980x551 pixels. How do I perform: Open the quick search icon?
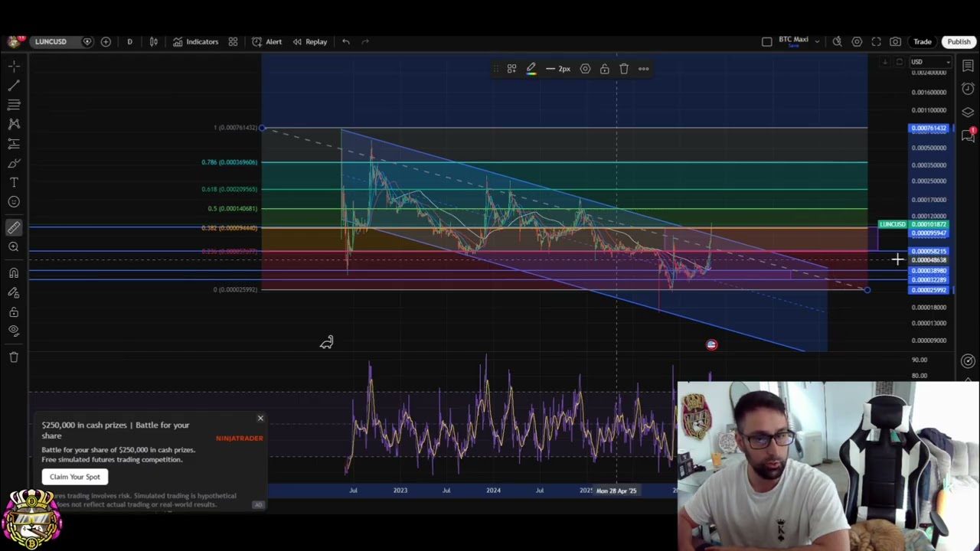(x=837, y=41)
